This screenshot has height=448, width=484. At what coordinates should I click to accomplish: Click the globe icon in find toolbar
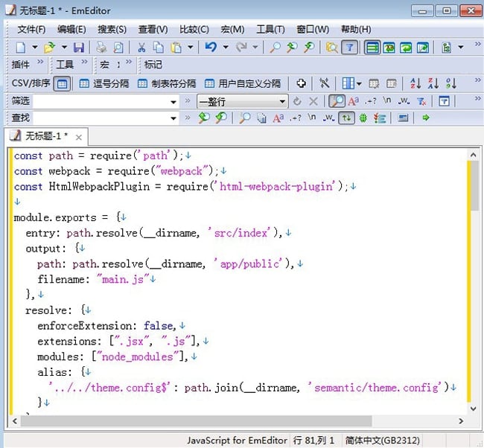point(363,118)
